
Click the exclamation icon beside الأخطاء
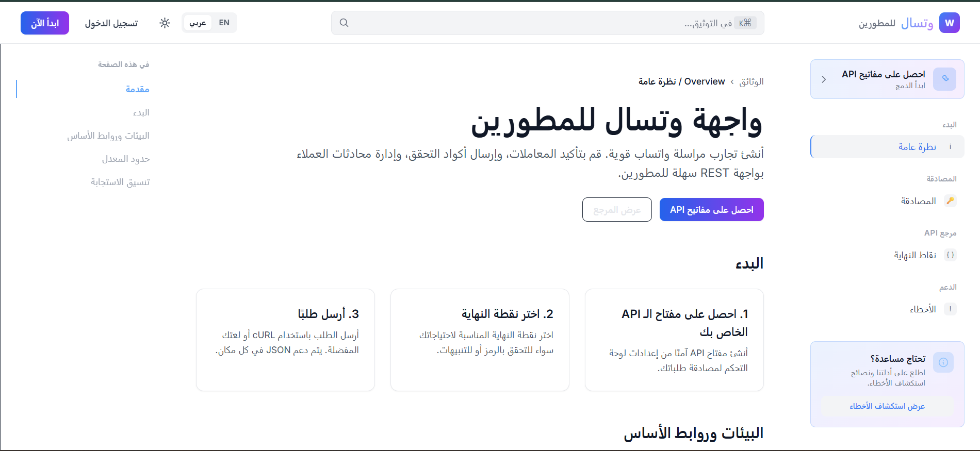click(x=950, y=309)
